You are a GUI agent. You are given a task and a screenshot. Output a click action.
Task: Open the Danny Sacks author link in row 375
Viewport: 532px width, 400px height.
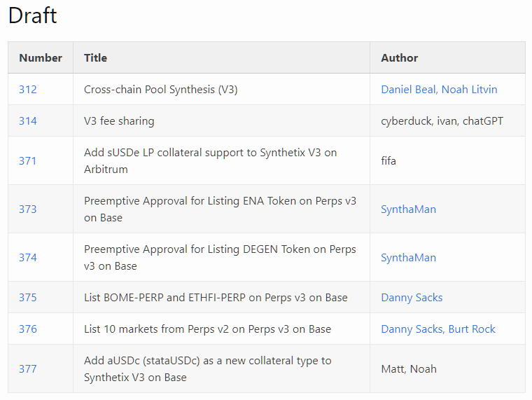coord(412,298)
